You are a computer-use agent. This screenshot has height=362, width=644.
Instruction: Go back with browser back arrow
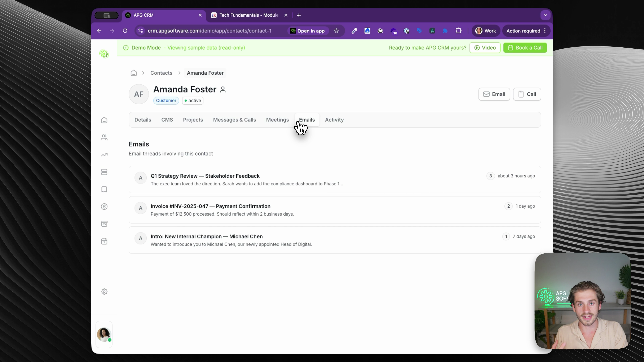[99, 31]
